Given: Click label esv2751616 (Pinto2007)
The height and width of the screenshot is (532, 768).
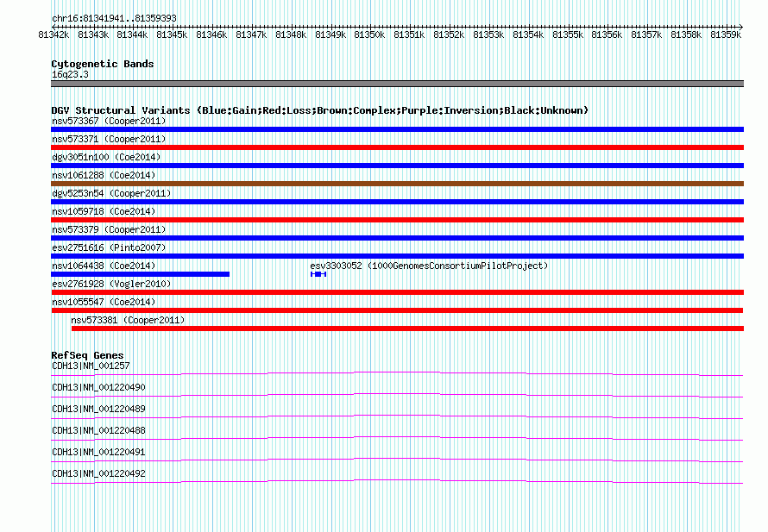Looking at the screenshot, I should (x=109, y=247).
